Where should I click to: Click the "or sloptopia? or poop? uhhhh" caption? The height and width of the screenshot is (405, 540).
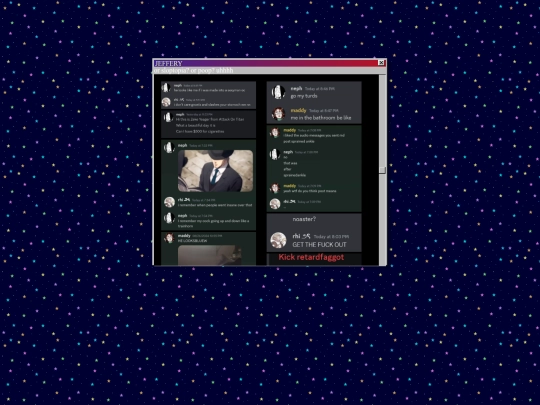tap(194, 70)
